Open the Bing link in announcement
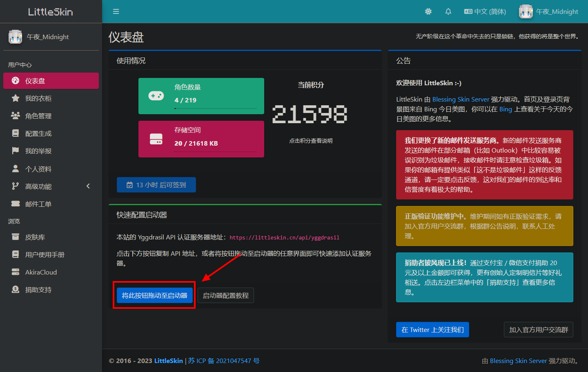 click(506, 109)
